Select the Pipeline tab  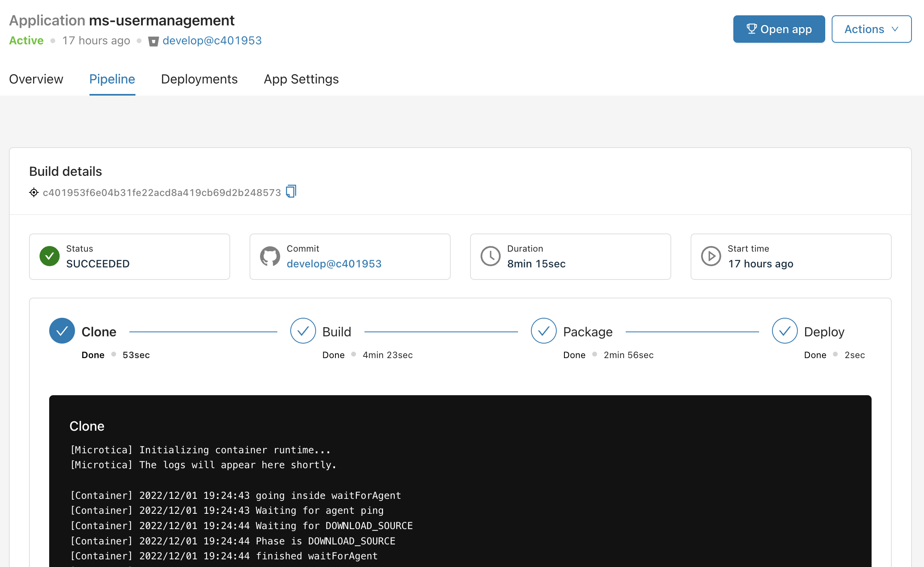[112, 79]
